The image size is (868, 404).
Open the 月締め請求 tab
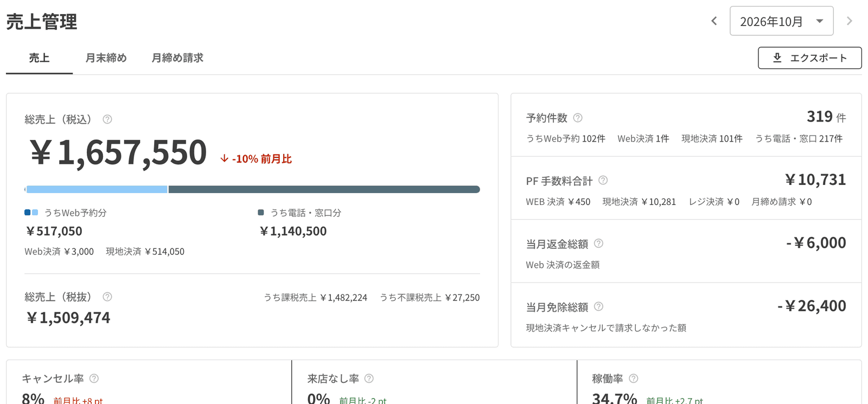click(x=177, y=58)
